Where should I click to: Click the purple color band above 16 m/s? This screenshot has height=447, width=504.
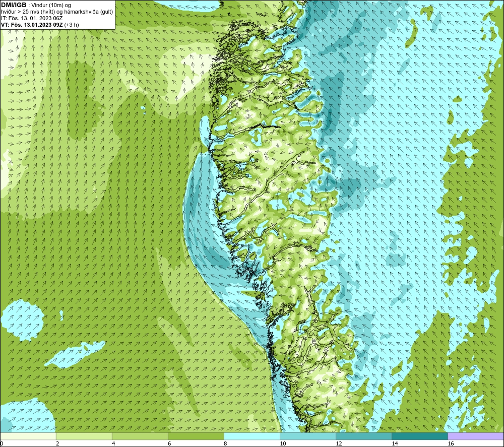point(476,436)
